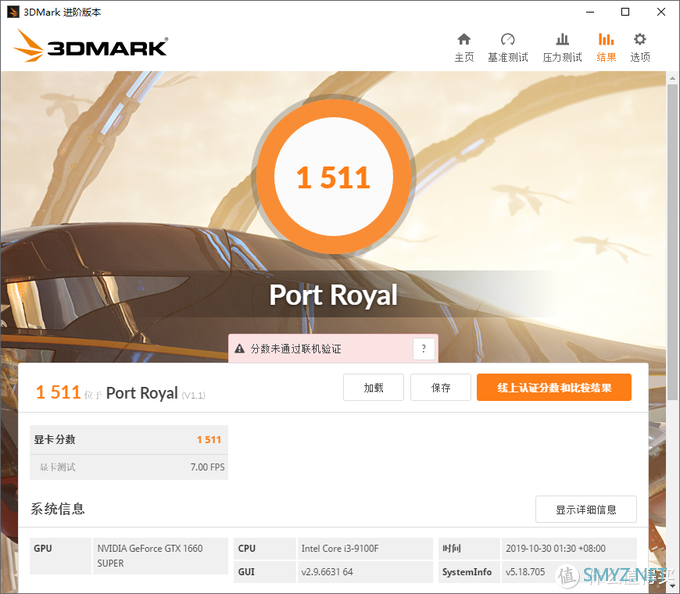This screenshot has width=680, height=594.
Task: Minimize the 3DMark window
Action: (590, 12)
